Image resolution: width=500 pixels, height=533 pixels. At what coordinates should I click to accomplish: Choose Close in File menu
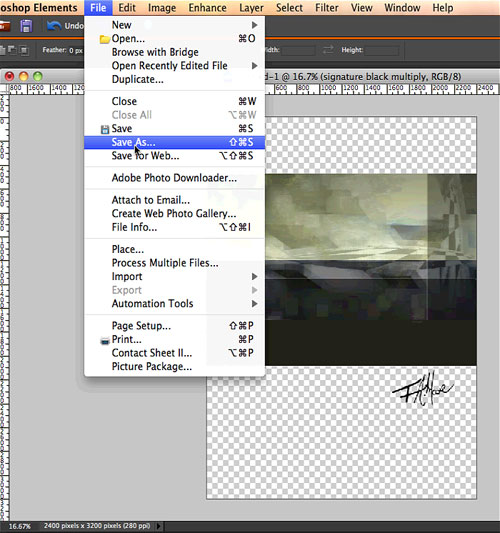[174, 101]
